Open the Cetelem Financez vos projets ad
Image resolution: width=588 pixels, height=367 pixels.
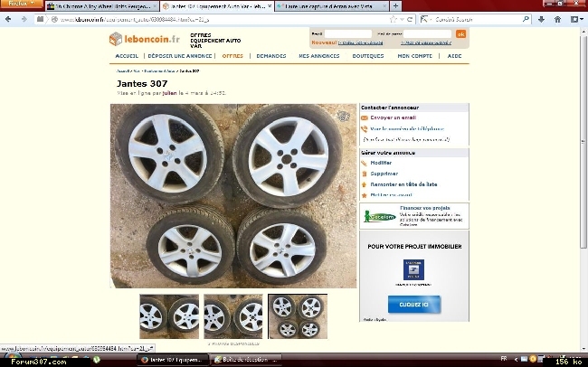click(414, 216)
